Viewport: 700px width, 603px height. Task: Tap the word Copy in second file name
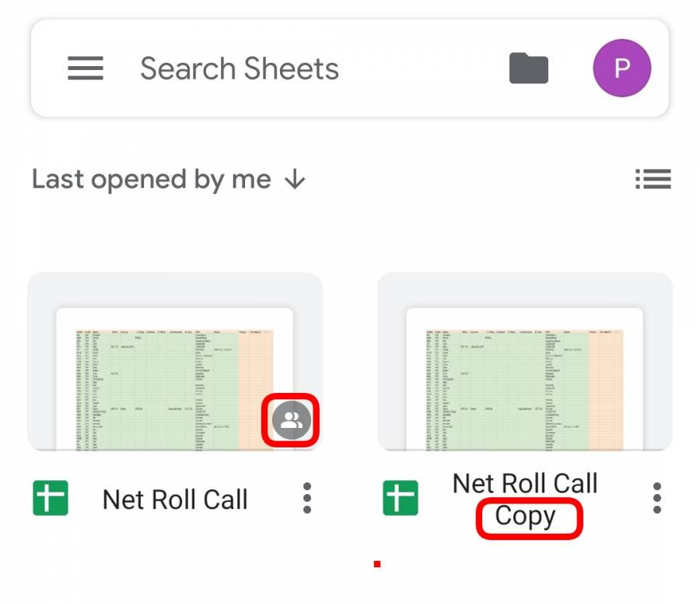click(x=526, y=517)
